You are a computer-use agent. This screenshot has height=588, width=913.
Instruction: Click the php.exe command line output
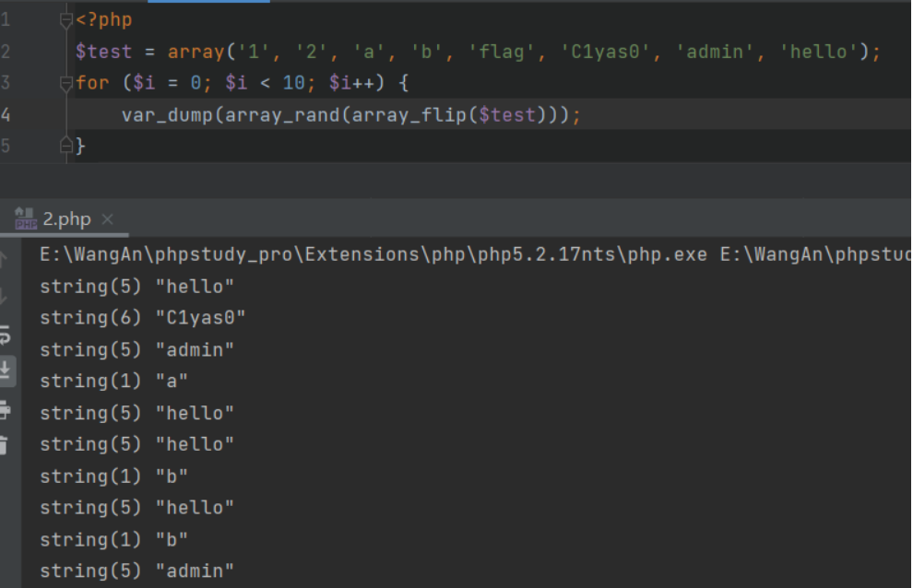click(x=475, y=254)
